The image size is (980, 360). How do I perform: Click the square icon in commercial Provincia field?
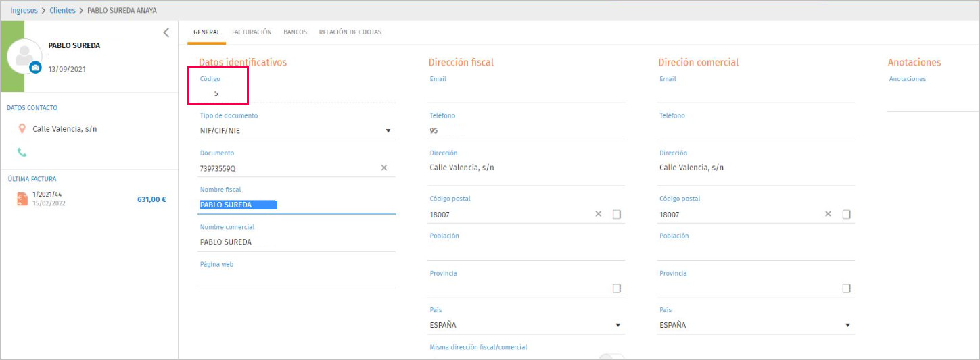[846, 288]
